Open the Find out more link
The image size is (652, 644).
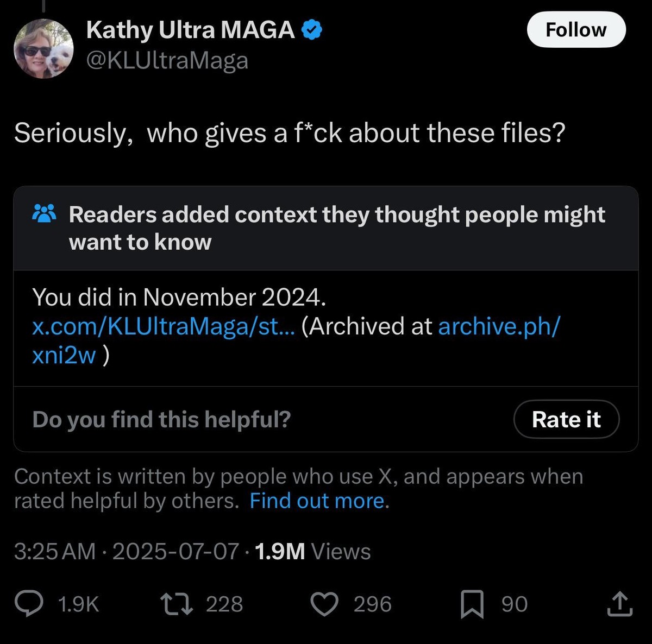pyautogui.click(x=317, y=501)
